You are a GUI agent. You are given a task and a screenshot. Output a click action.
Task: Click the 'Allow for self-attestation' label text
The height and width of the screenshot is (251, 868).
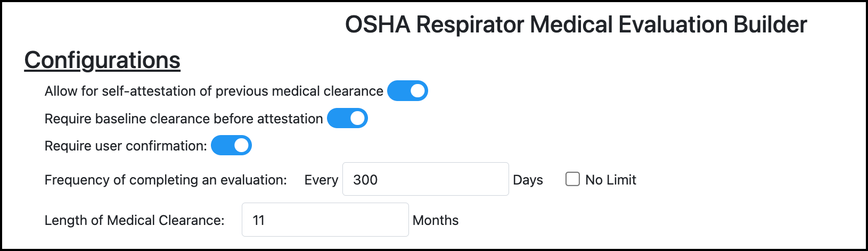click(x=214, y=91)
